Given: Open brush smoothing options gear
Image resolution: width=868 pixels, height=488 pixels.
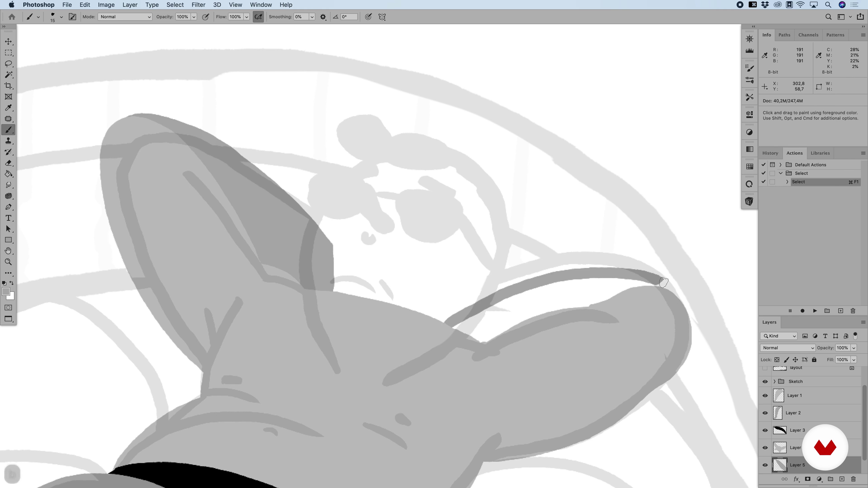Looking at the screenshot, I should tap(323, 17).
